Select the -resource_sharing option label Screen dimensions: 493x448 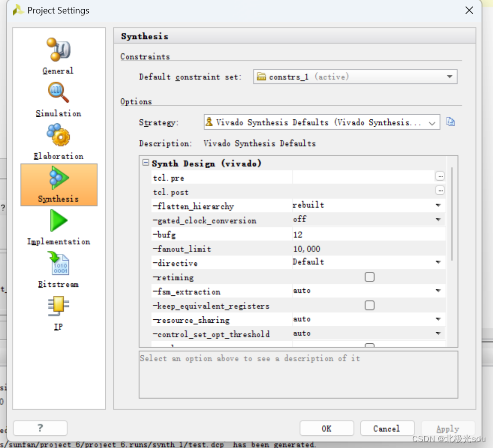pyautogui.click(x=191, y=320)
